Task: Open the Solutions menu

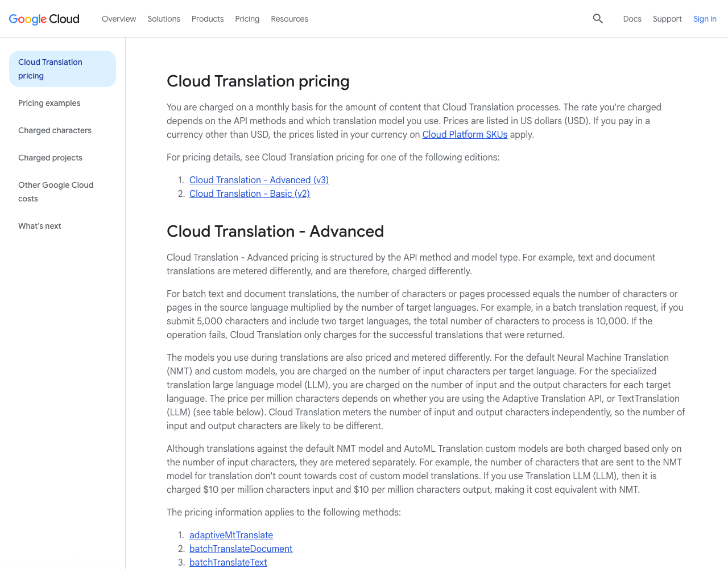Action: pyautogui.click(x=164, y=19)
